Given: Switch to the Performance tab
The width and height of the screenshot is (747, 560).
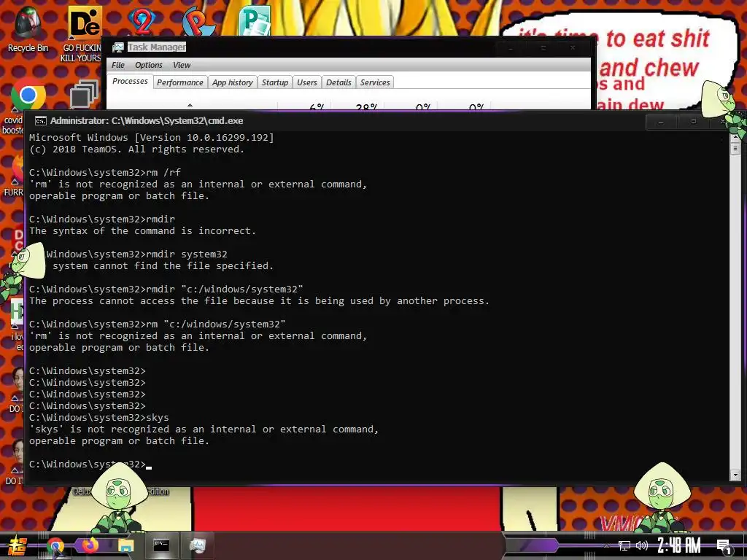Looking at the screenshot, I should pyautogui.click(x=180, y=82).
